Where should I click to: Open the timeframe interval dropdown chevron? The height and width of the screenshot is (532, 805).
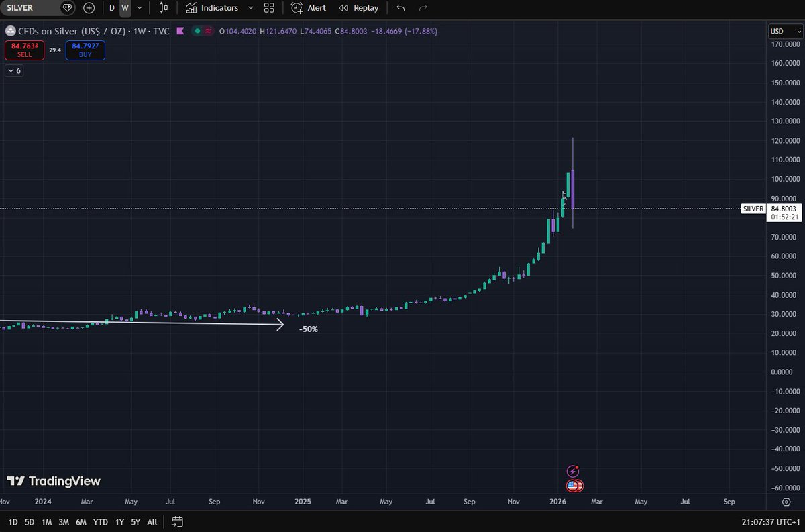139,7
